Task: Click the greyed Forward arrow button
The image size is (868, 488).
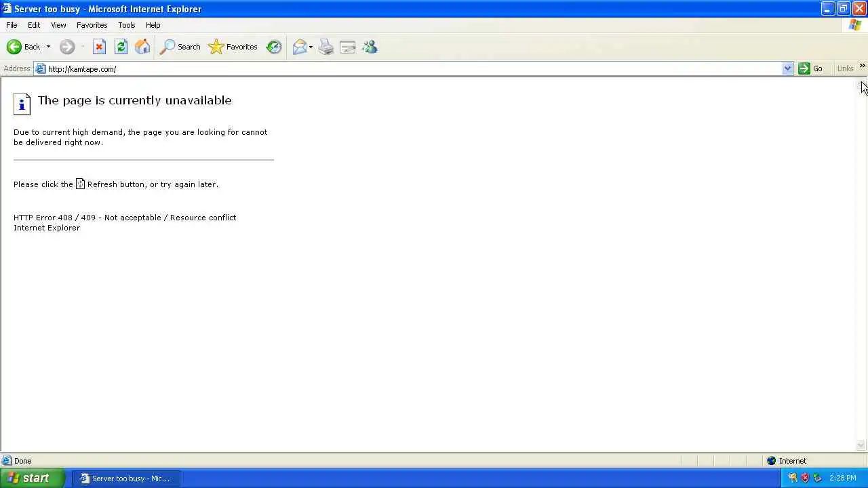Action: point(67,47)
